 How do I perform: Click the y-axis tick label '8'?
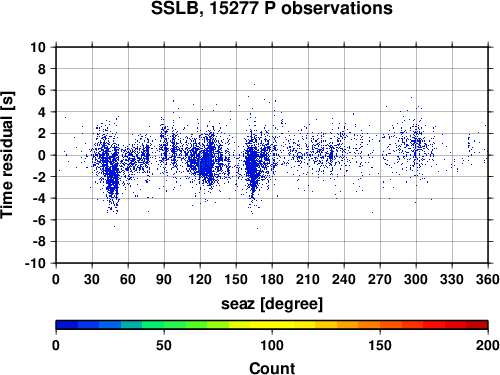click(41, 69)
